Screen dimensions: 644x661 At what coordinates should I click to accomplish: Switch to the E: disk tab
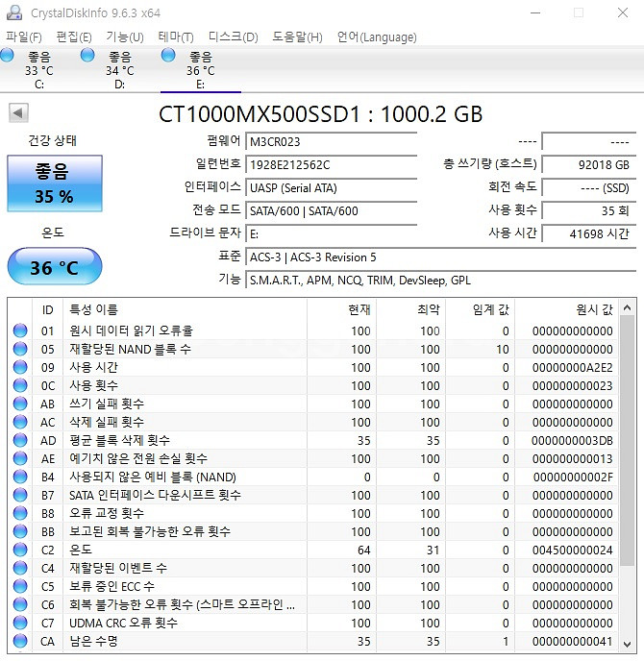coord(201,69)
